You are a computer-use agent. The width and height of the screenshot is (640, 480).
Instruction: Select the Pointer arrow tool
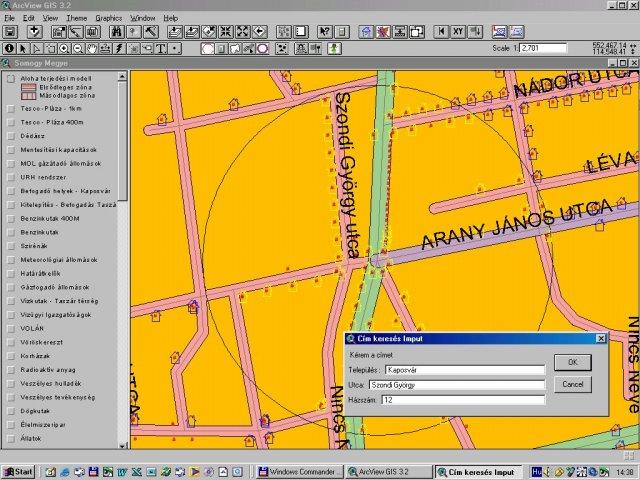tap(23, 48)
